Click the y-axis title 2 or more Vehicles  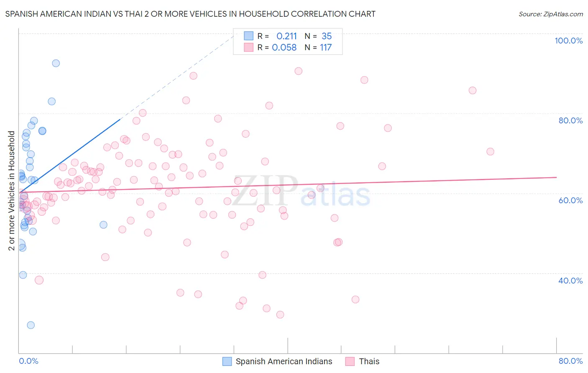11,191
